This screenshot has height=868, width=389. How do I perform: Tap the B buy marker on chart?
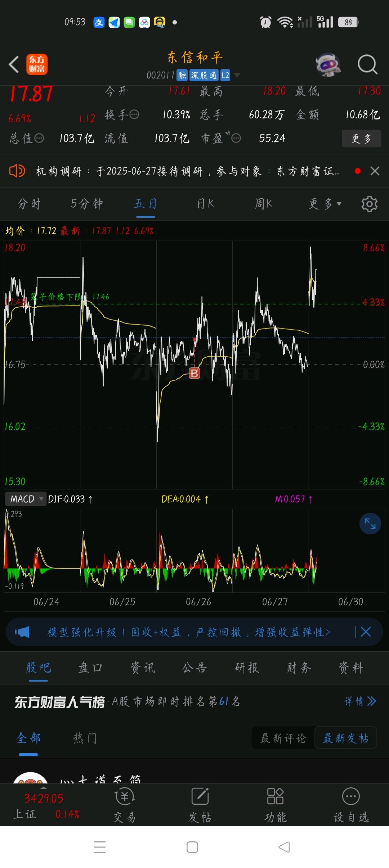[x=194, y=373]
